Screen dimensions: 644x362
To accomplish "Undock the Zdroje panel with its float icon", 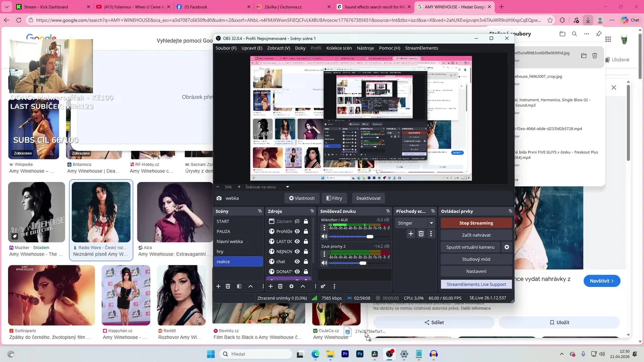I will pyautogui.click(x=312, y=211).
